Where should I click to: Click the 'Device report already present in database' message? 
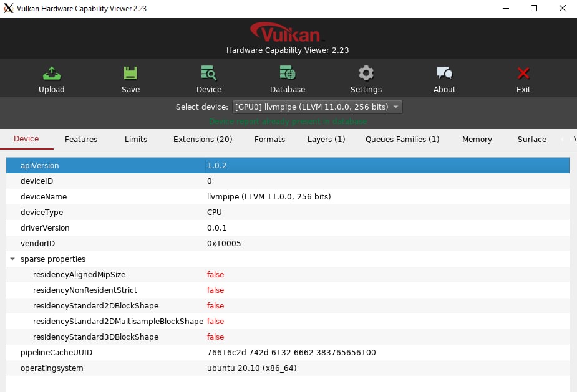[288, 122]
